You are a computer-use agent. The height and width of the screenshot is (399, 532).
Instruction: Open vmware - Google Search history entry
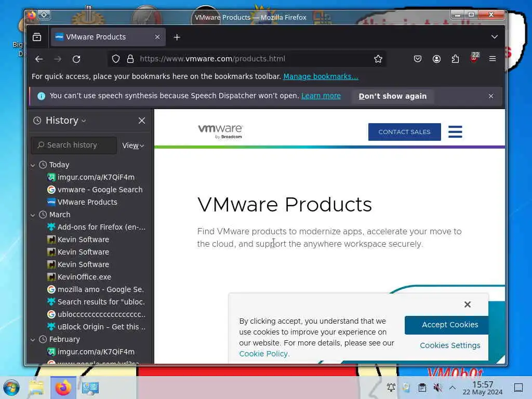pos(95,190)
